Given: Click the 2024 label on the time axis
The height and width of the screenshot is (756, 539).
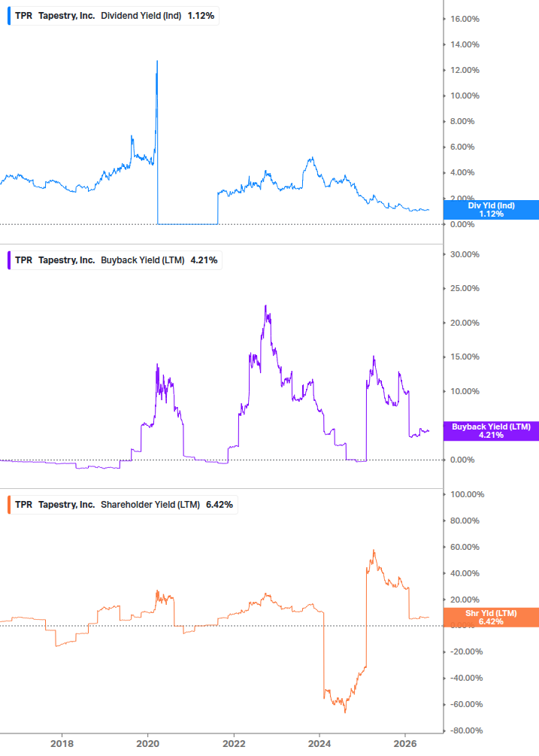Looking at the screenshot, I should (319, 744).
